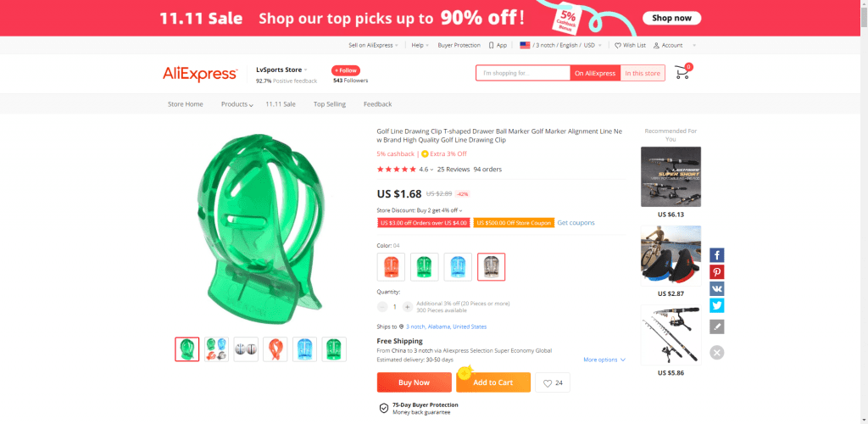
Task: Go to the Feedback tab
Action: 378,104
